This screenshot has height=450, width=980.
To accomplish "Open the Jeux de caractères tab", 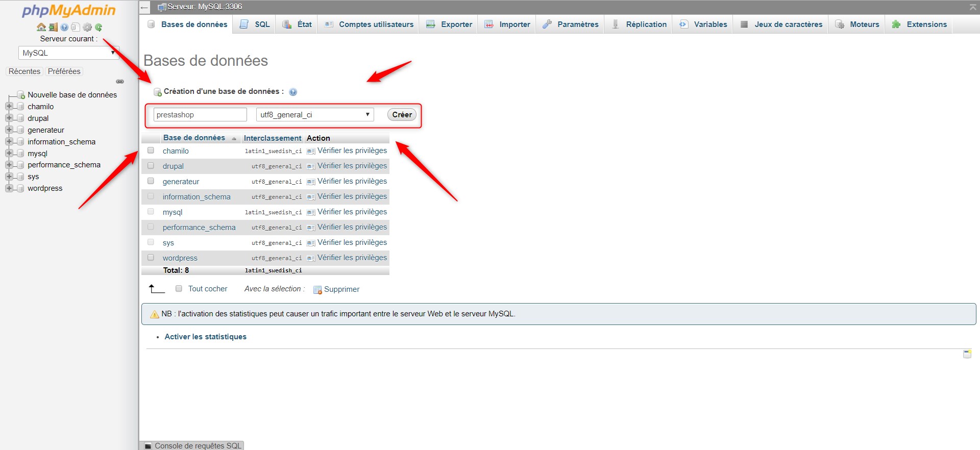I will pyautogui.click(x=781, y=24).
